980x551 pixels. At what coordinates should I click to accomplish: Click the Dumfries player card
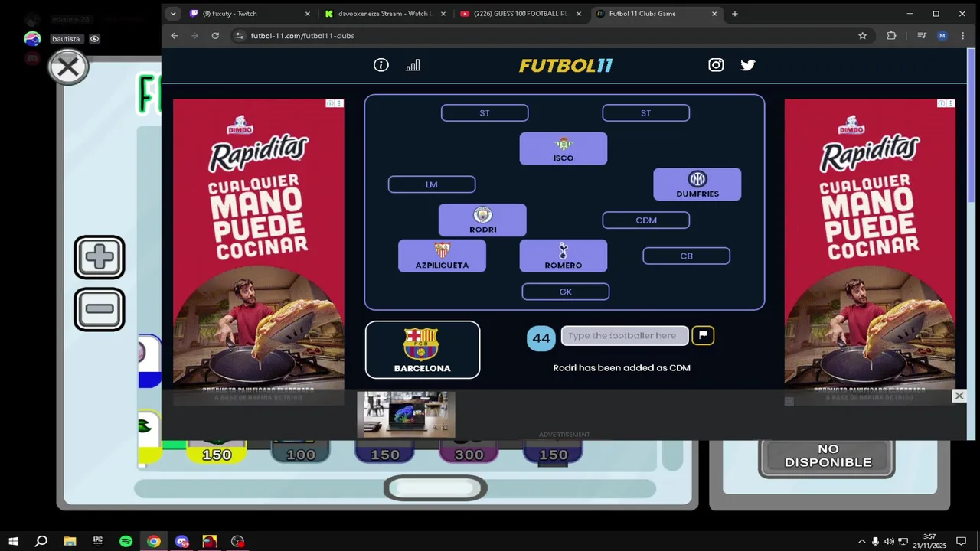(x=697, y=184)
